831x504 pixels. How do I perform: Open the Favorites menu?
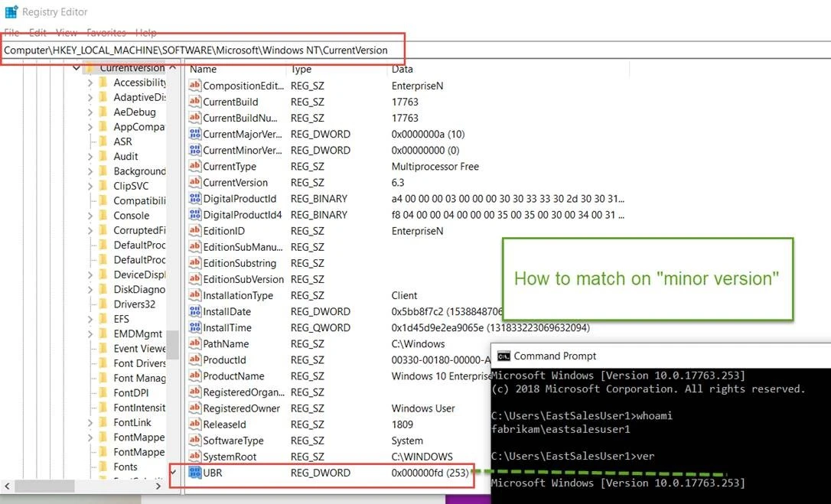click(106, 33)
